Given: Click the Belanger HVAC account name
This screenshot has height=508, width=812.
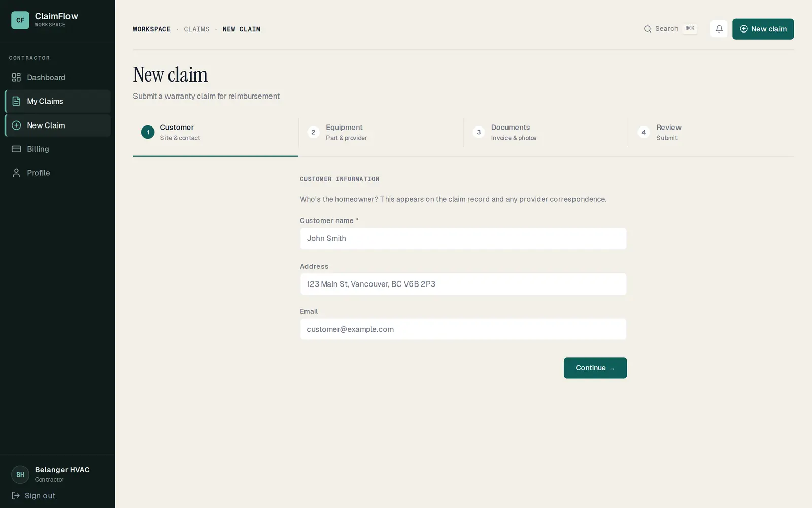Looking at the screenshot, I should click(62, 470).
